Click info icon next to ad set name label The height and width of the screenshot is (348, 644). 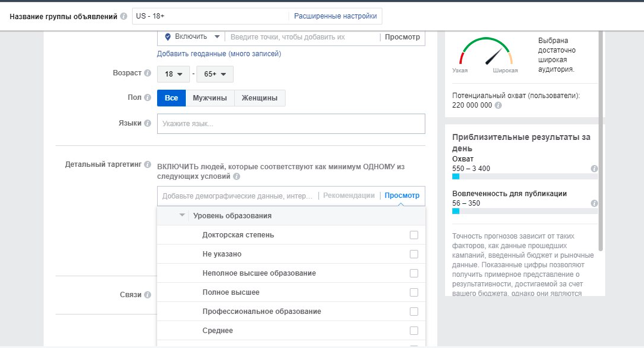[x=124, y=17]
